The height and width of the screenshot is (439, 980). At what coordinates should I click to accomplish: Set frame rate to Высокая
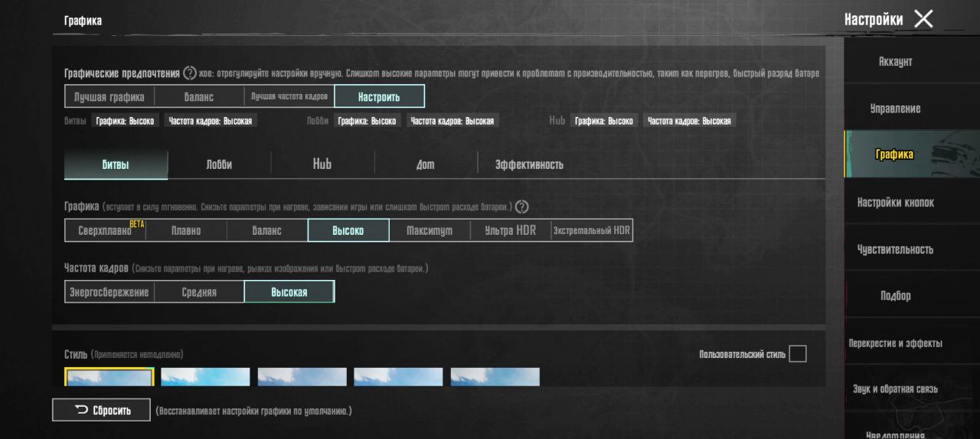pyautogui.click(x=289, y=292)
